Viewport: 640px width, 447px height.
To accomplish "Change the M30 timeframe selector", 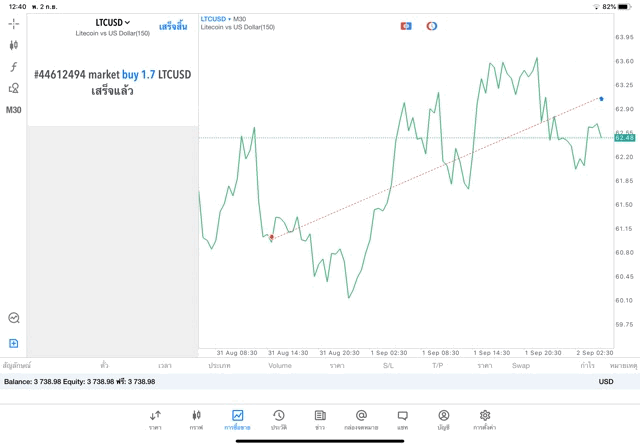I will point(14,110).
